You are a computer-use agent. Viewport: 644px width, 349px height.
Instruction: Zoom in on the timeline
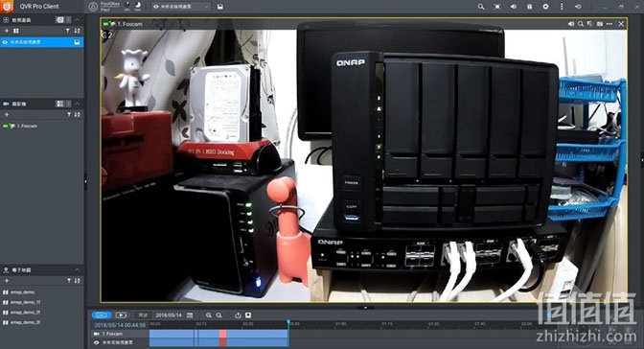pyautogui.click(x=209, y=315)
